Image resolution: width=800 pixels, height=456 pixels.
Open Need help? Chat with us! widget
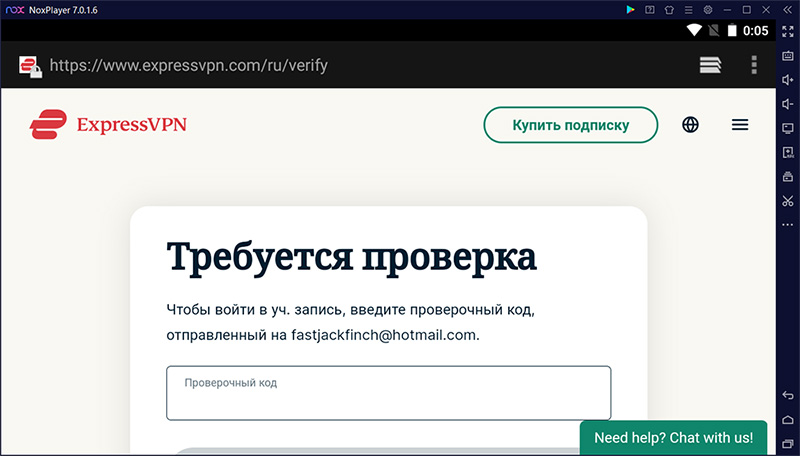(x=673, y=438)
